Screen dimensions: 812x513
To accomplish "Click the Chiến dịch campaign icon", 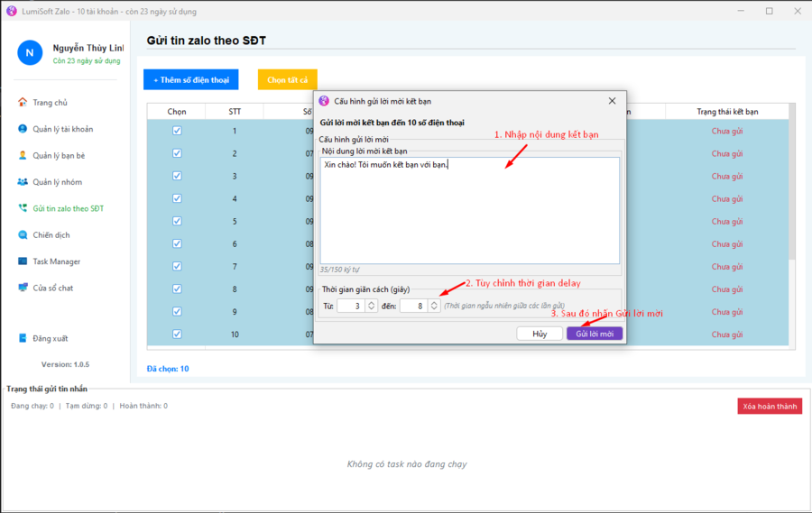I will [23, 235].
